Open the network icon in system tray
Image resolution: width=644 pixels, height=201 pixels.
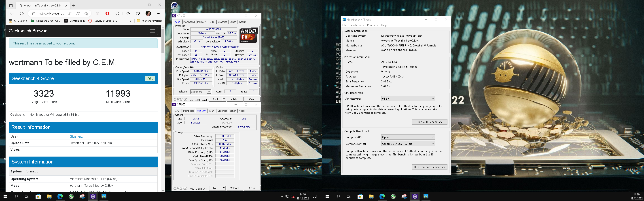pyautogui.click(x=287, y=197)
